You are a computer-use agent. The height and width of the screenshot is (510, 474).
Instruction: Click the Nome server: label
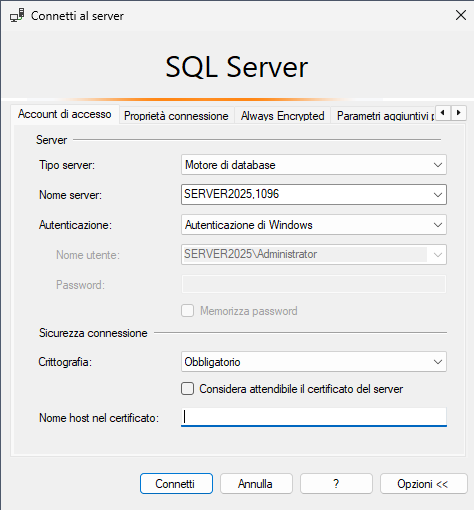coord(70,195)
